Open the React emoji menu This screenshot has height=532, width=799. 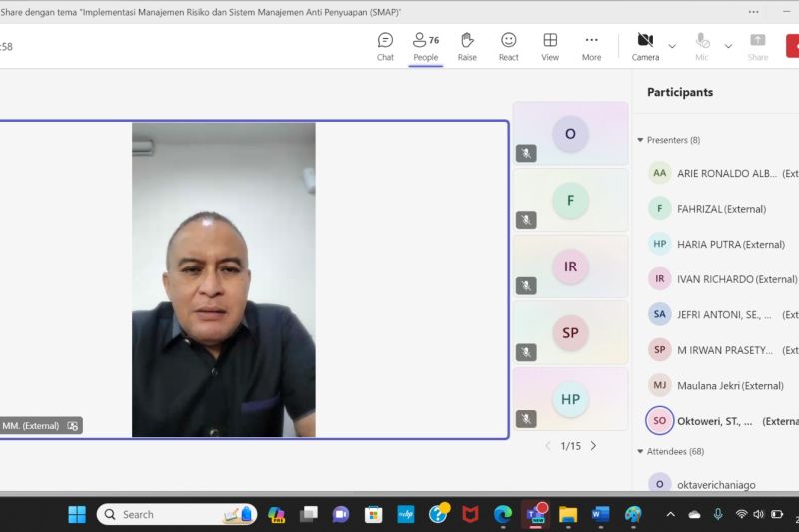[508, 47]
